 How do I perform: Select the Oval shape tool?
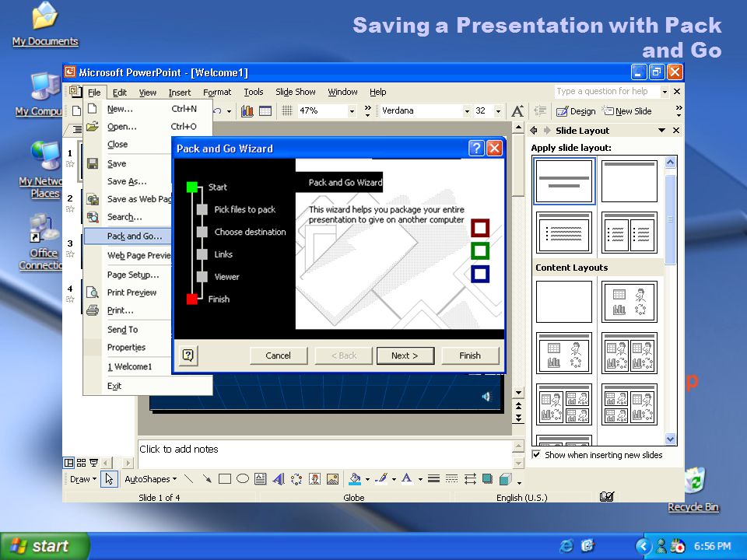pos(243,478)
